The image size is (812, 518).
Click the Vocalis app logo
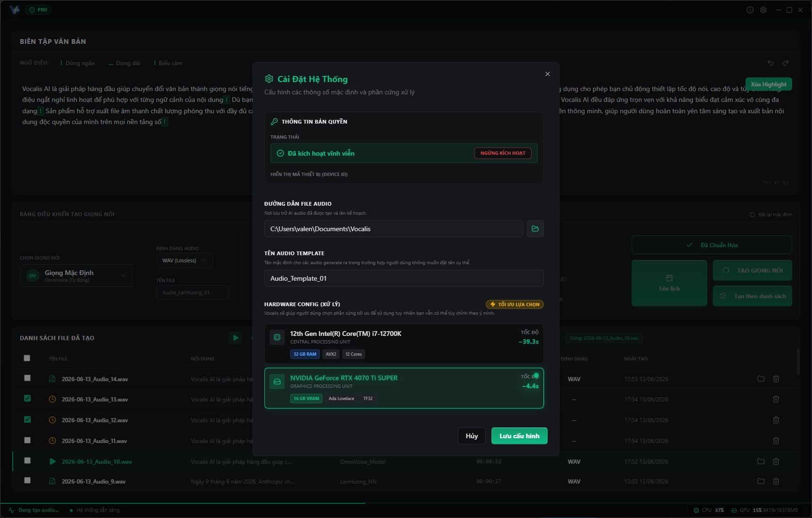tap(15, 9)
